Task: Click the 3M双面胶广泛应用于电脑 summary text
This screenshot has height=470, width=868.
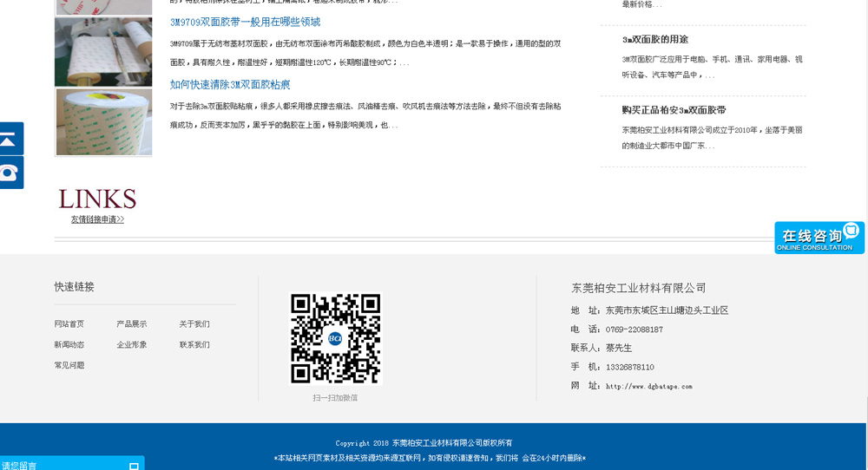Action: pos(712,67)
